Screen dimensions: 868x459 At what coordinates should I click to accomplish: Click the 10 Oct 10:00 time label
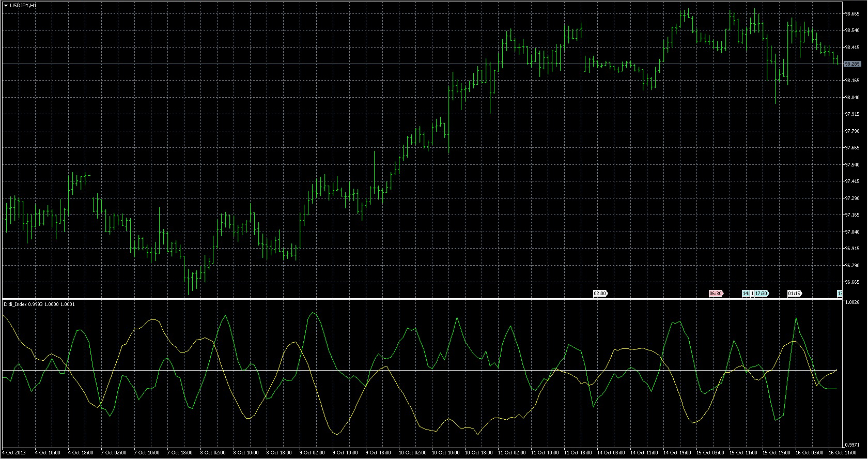(446, 453)
